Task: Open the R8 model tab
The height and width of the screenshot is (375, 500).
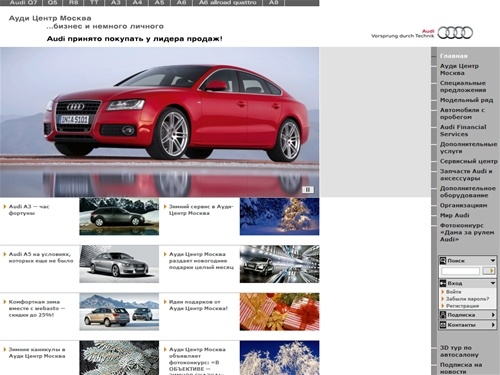Action: (73, 3)
